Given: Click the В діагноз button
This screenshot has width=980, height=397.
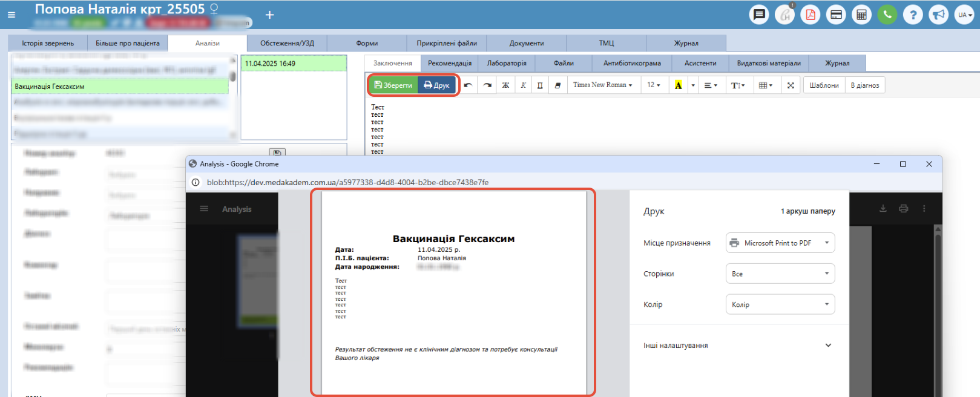Looking at the screenshot, I should (865, 85).
